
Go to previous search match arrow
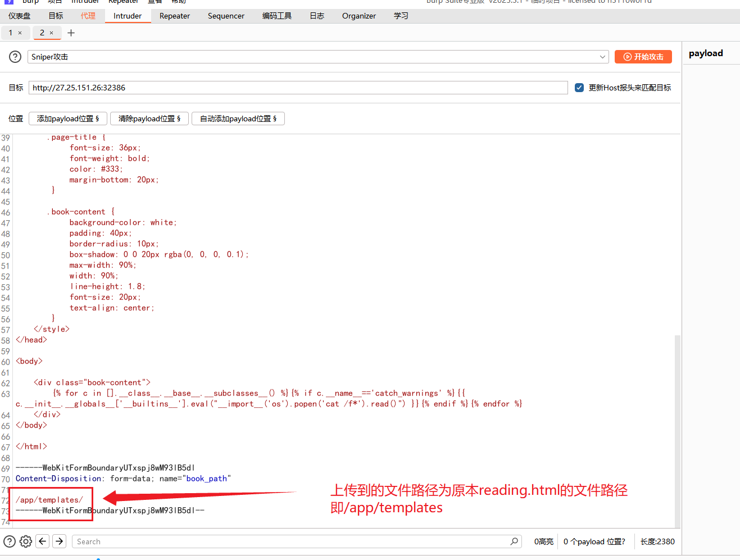43,541
